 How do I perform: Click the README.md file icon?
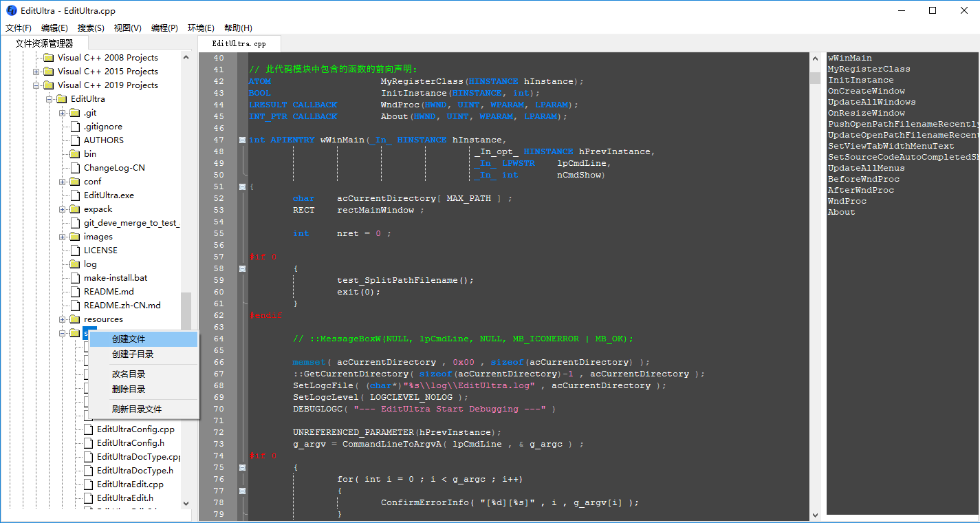click(x=74, y=291)
